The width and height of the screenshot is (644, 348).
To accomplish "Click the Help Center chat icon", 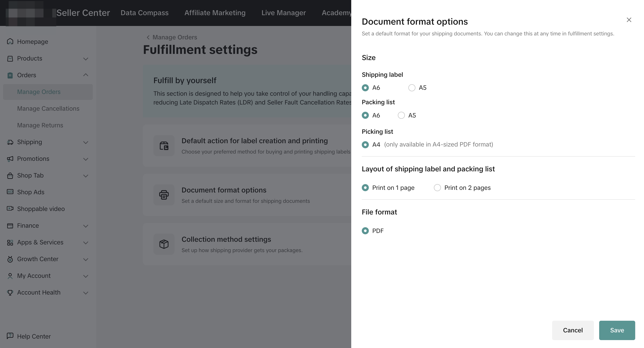I will point(10,336).
